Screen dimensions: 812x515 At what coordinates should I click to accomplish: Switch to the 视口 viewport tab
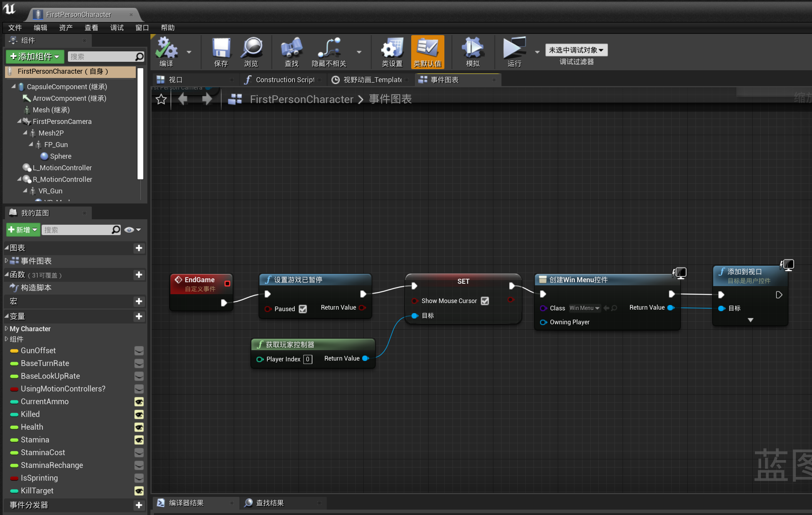pyautogui.click(x=176, y=80)
